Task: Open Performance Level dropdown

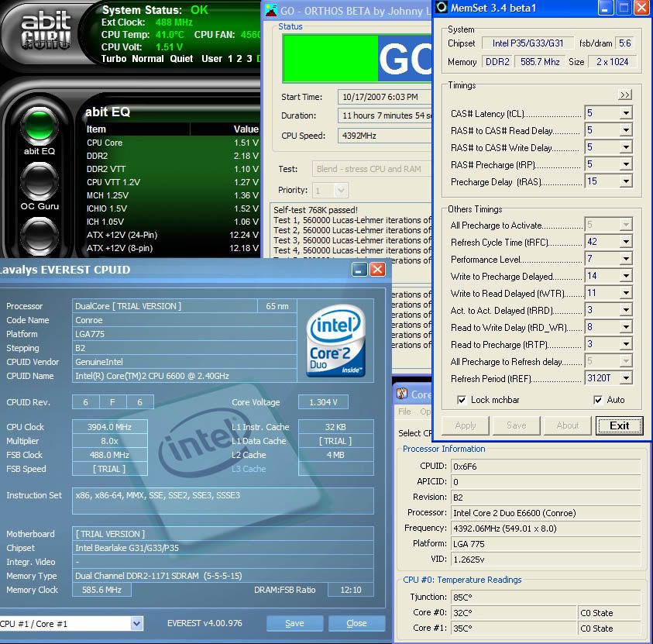Action: [626, 259]
